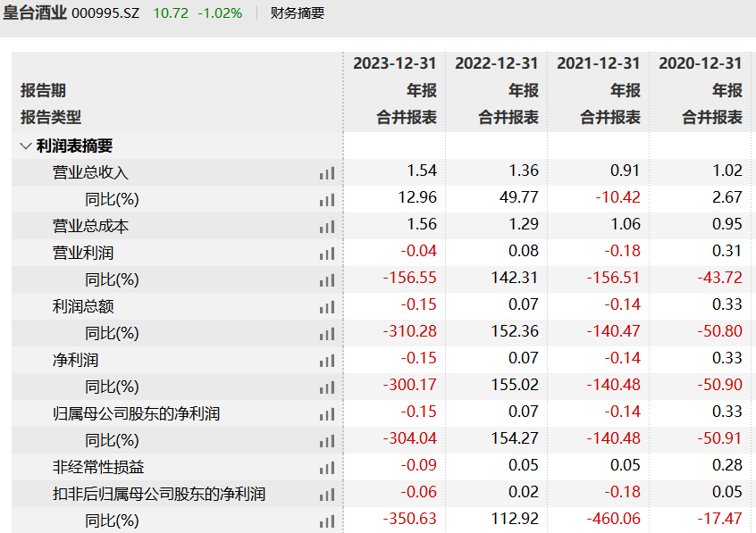The height and width of the screenshot is (533, 756).
Task: Click the -50.90 value
Action: click(720, 385)
